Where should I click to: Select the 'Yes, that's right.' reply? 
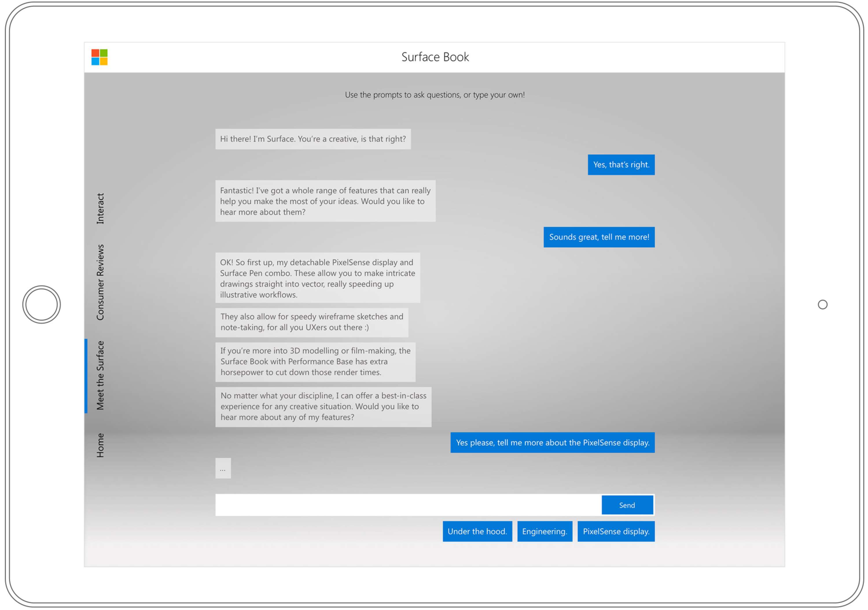pos(621,165)
